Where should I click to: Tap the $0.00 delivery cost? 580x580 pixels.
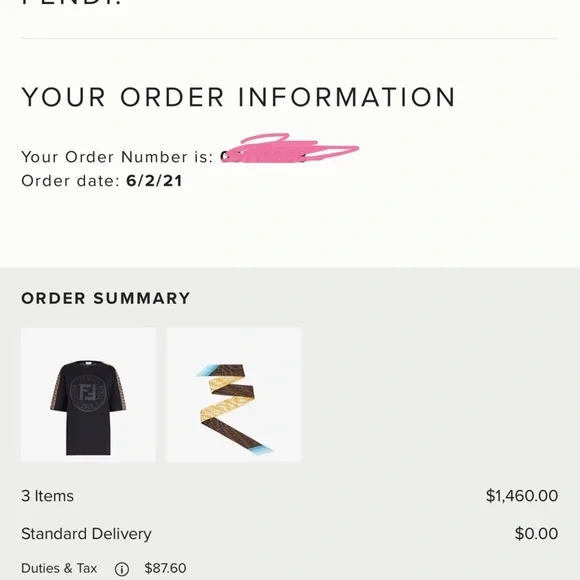click(536, 534)
